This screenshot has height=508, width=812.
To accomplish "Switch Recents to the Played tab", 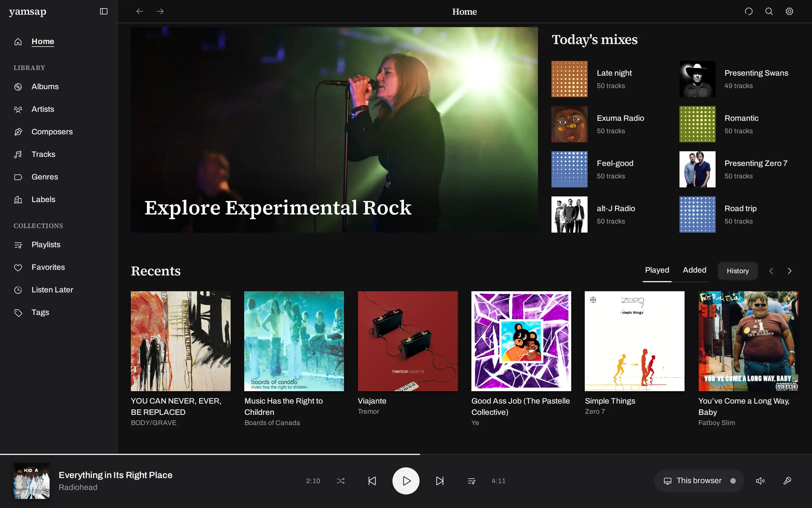I will point(657,270).
